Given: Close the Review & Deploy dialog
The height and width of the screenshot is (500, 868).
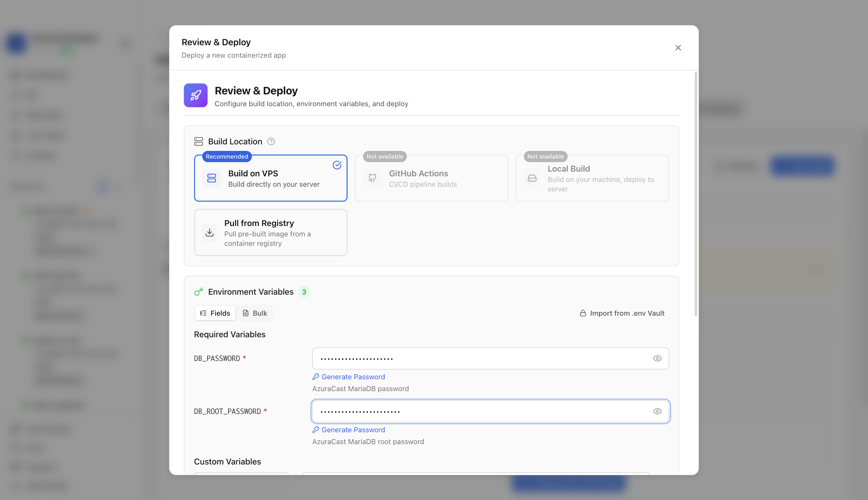Looking at the screenshot, I should point(678,48).
